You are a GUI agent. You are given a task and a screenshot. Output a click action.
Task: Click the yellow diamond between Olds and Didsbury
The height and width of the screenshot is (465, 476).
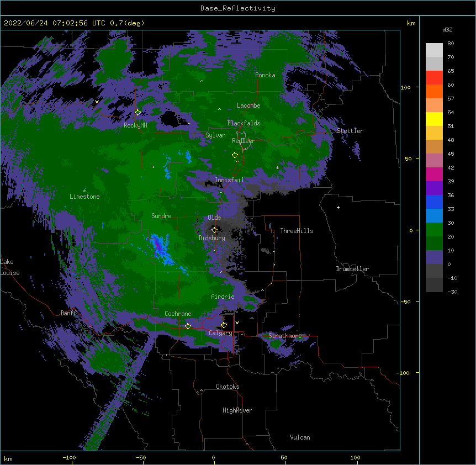(x=214, y=230)
